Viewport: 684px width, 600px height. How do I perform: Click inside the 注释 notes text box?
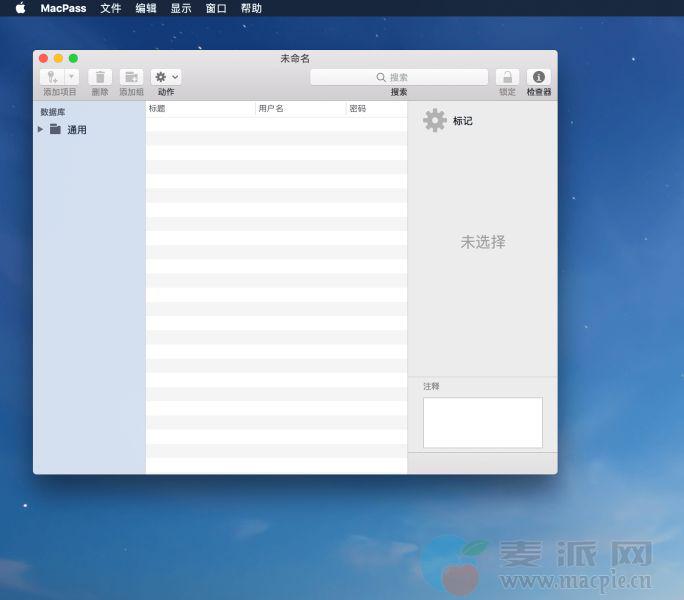482,422
